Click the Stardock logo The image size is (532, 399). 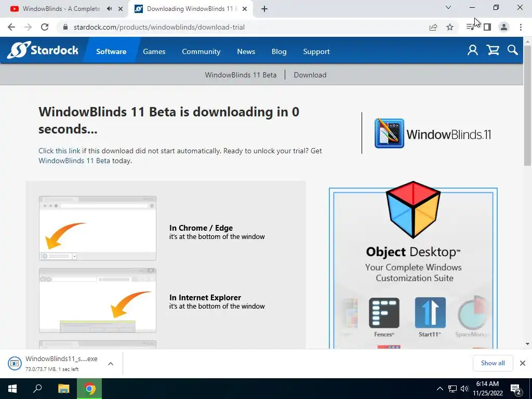[x=43, y=50]
